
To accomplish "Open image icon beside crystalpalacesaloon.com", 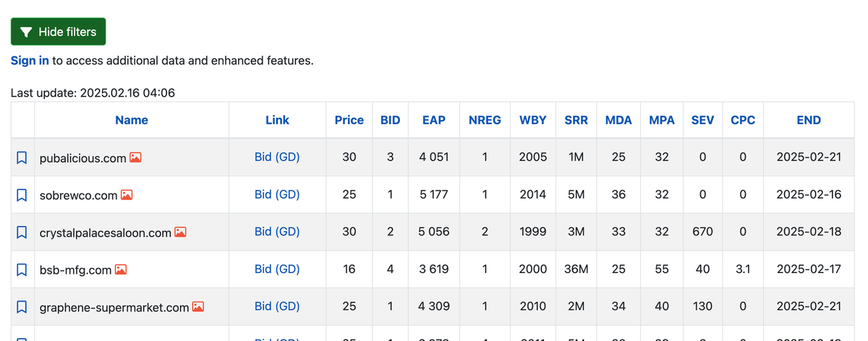I will 181,233.
